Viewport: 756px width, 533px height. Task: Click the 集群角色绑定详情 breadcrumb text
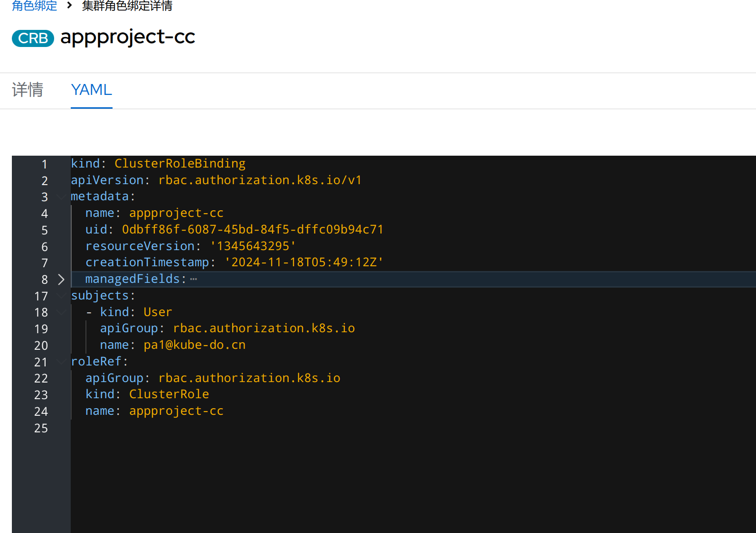[127, 6]
